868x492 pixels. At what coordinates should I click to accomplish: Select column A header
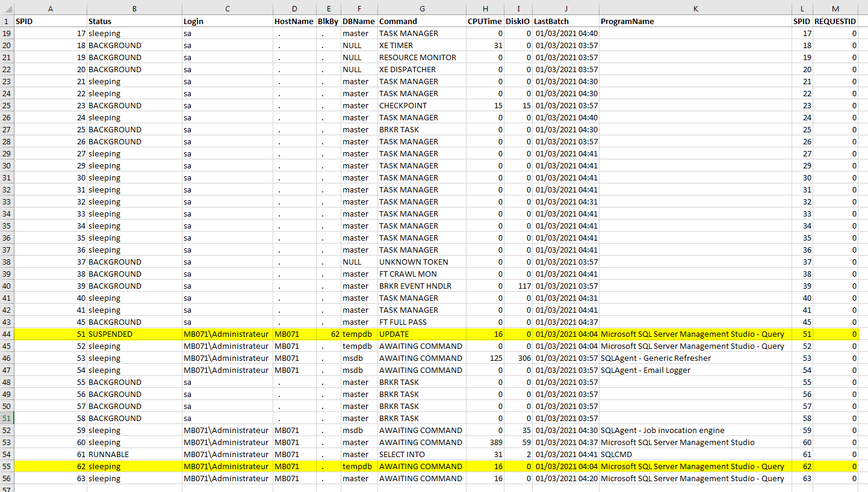pyautogui.click(x=51, y=8)
